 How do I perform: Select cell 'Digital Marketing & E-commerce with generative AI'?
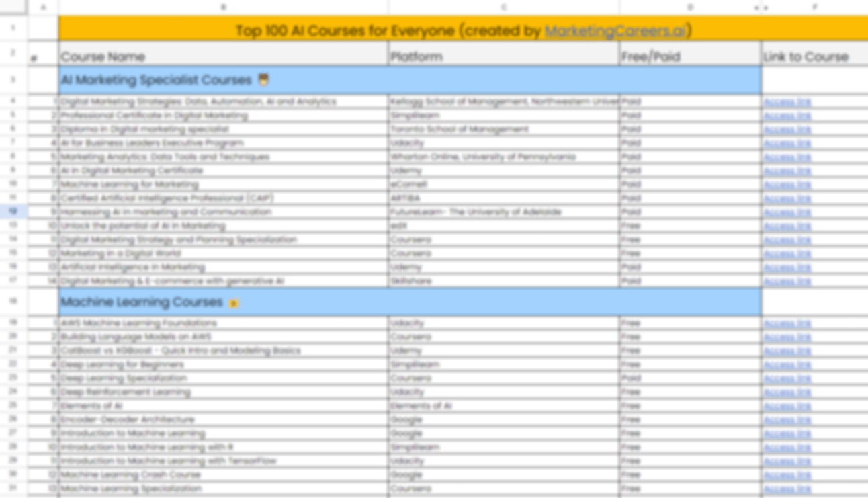[223, 281]
